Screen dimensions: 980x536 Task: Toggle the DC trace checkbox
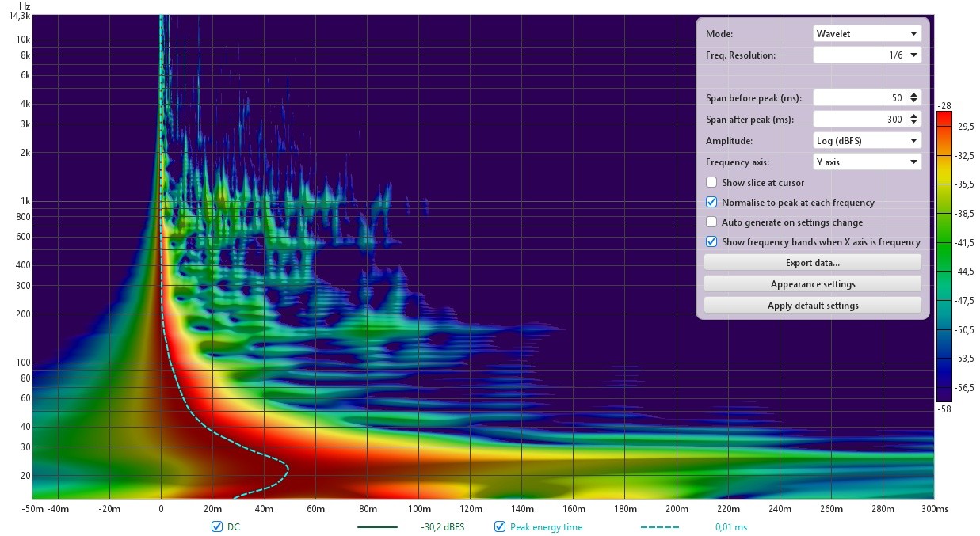(x=217, y=526)
